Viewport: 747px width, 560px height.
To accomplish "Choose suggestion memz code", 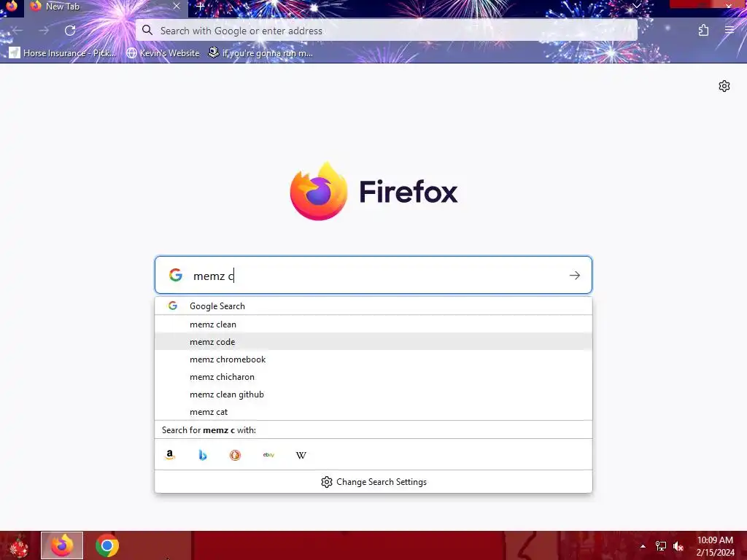I will (373, 342).
